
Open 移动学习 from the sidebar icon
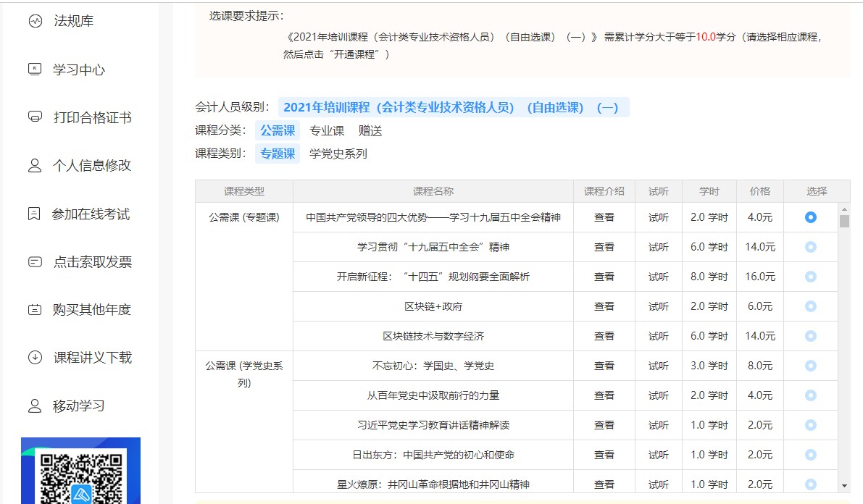pyautogui.click(x=35, y=406)
